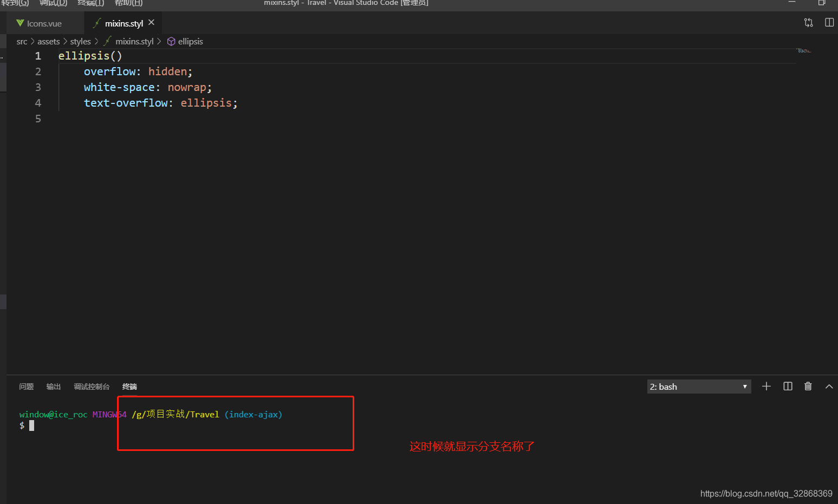
Task: Click the assets breadcrumb segment
Action: point(49,42)
